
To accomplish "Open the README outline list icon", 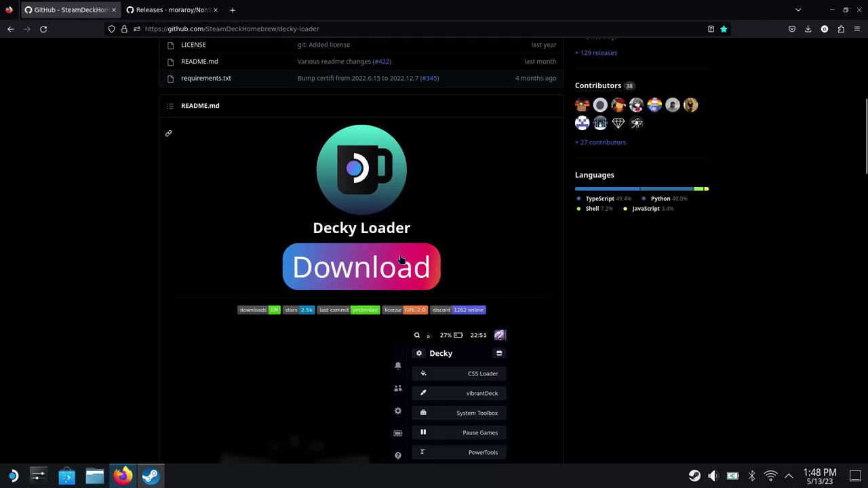I will pos(170,106).
